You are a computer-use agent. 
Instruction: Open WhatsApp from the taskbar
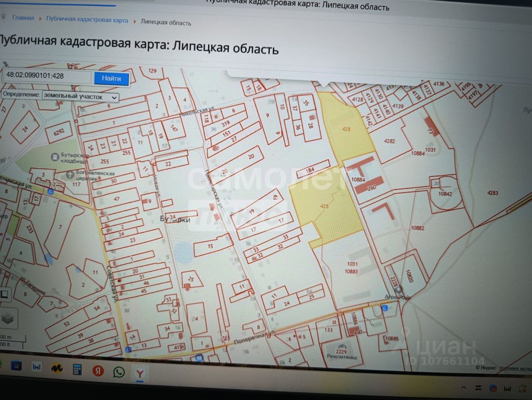(119, 372)
